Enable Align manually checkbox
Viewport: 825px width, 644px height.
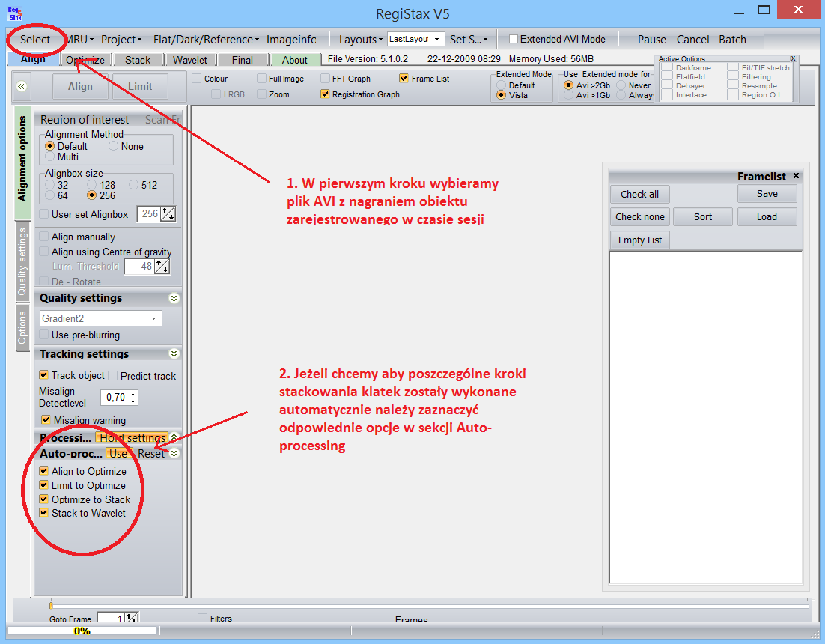click(44, 237)
